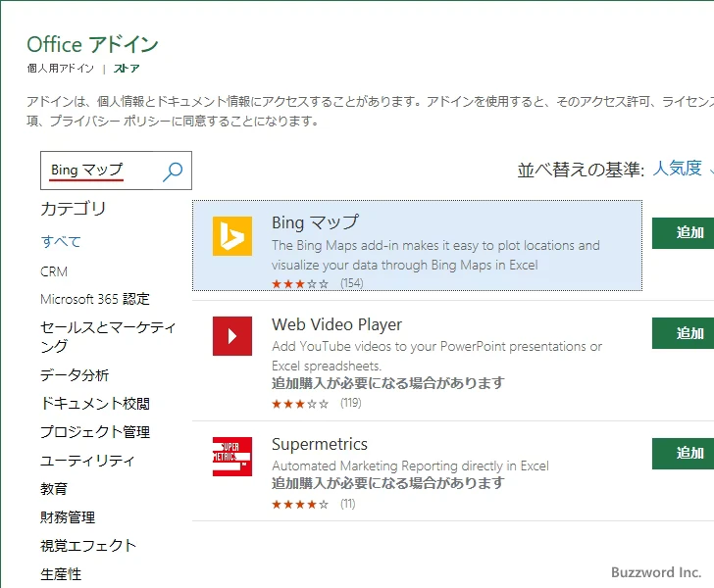Click the (11) review count

click(348, 504)
